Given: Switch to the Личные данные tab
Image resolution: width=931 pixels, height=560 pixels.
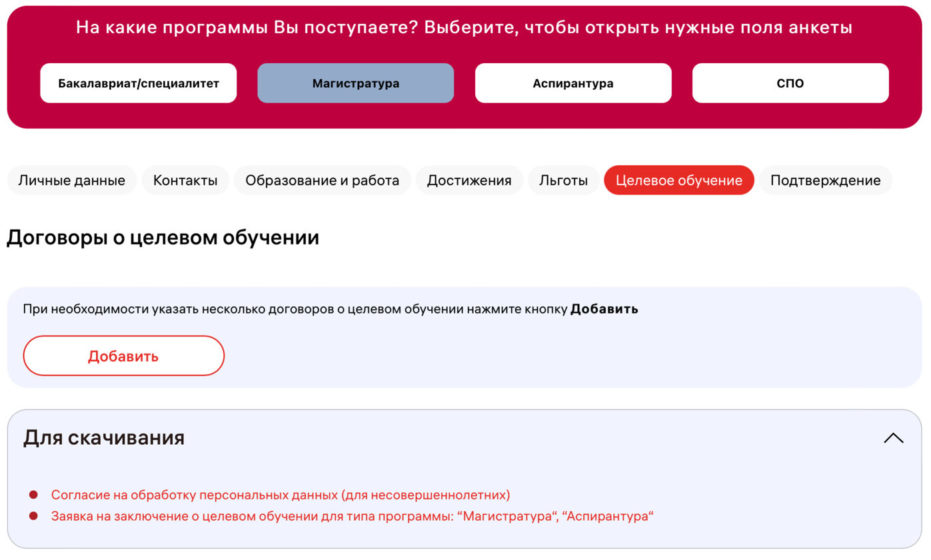Looking at the screenshot, I should pyautogui.click(x=71, y=180).
